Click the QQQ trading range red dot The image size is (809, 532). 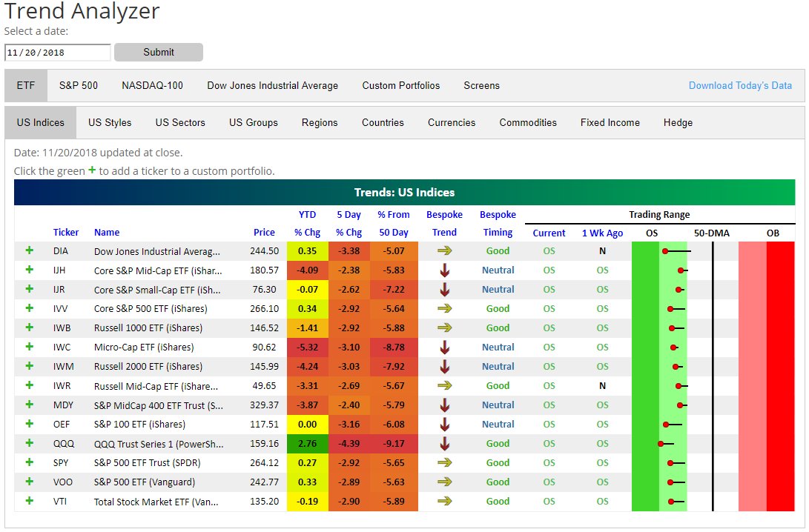[661, 443]
